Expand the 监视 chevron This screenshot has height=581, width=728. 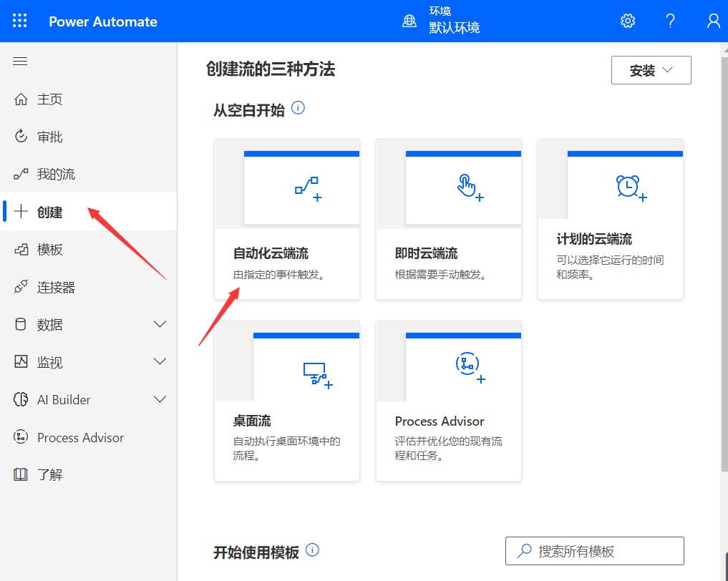click(160, 361)
